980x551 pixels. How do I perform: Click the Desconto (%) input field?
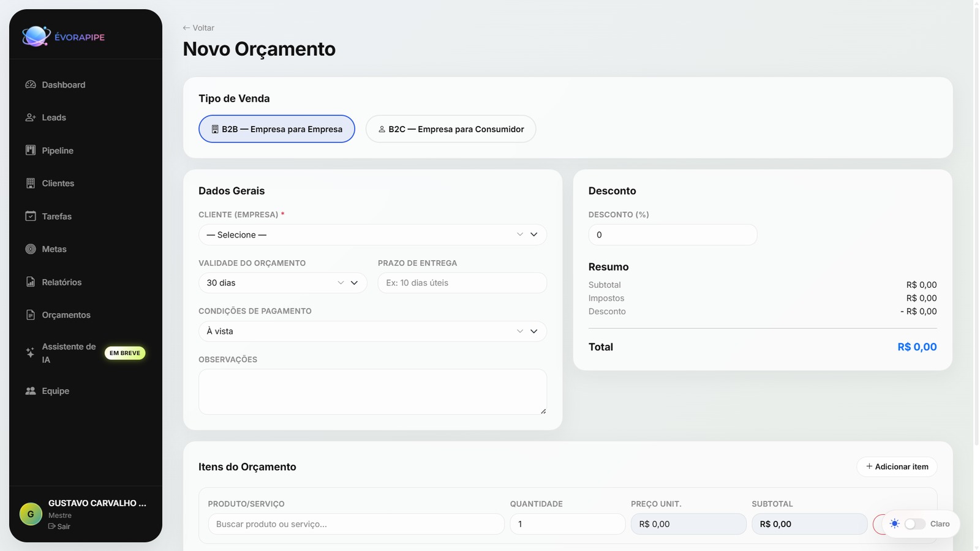673,234
